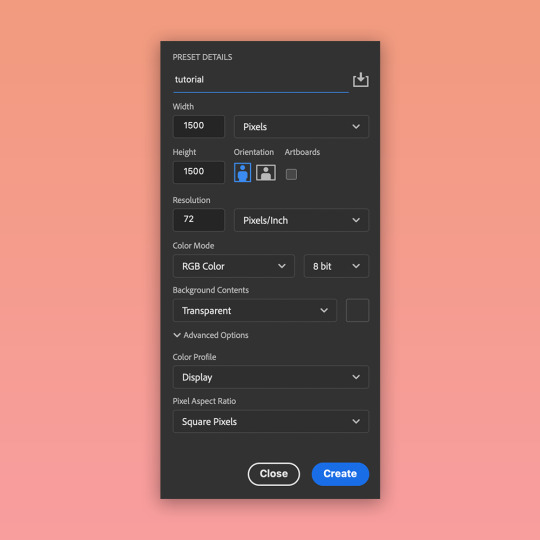This screenshot has height=540, width=540.
Task: Open the 8 bit depth dropdown
Action: click(336, 266)
